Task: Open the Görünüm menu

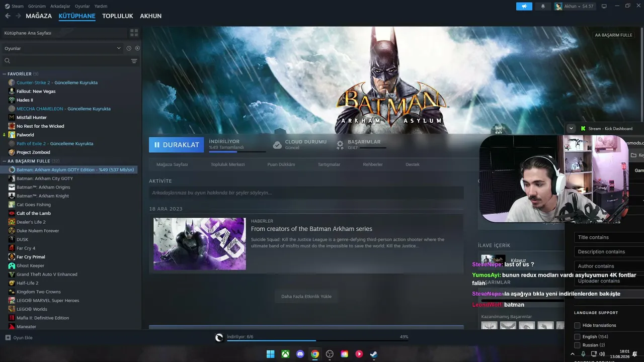Action: (x=37, y=6)
